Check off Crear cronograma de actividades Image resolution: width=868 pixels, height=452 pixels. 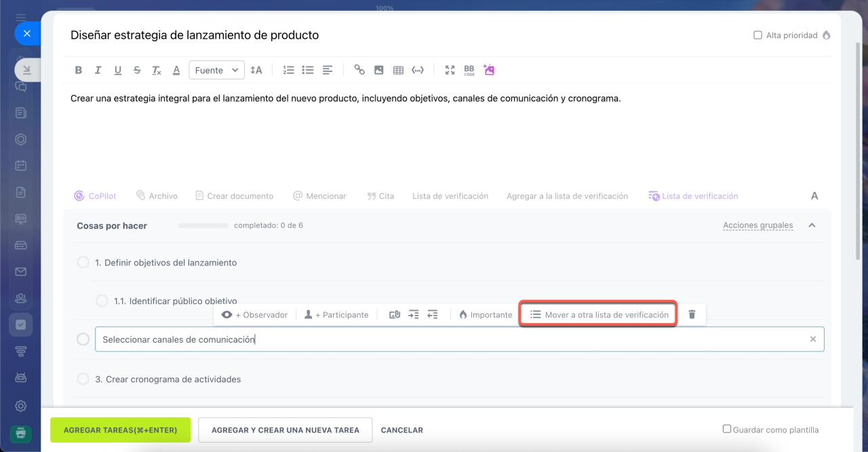[x=83, y=379]
